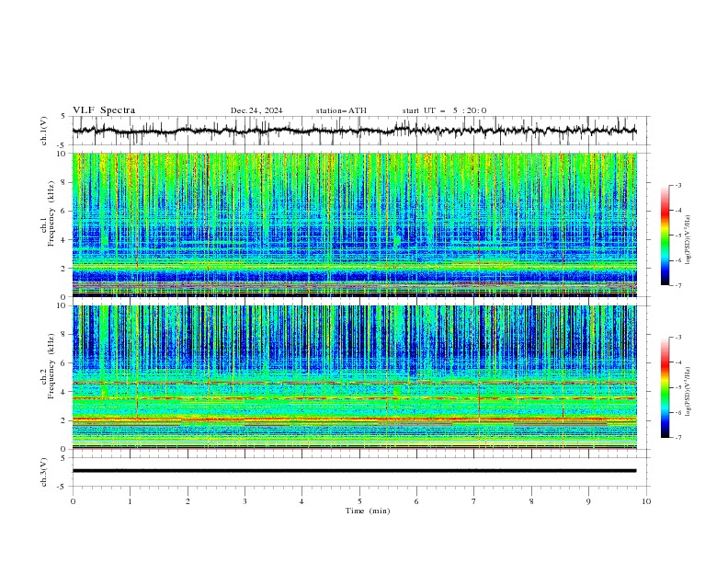Click time axis tick label '10'
Screen dimensions: 728x563
[646, 501]
